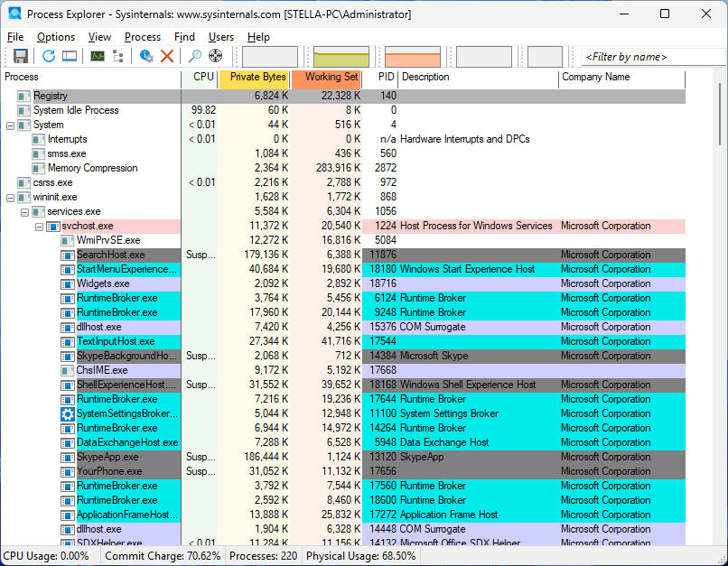Open System Information via the green graph icon
Screen dimensions: 728x566
pos(97,56)
